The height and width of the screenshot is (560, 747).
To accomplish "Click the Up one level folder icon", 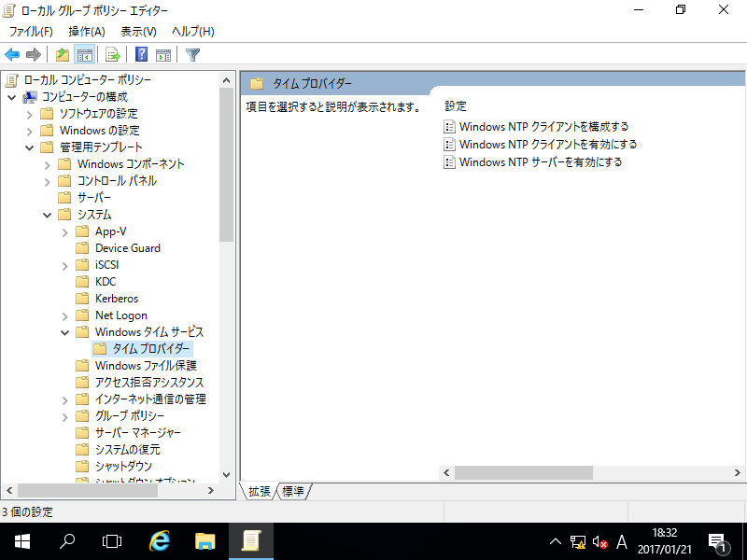I will [x=62, y=54].
